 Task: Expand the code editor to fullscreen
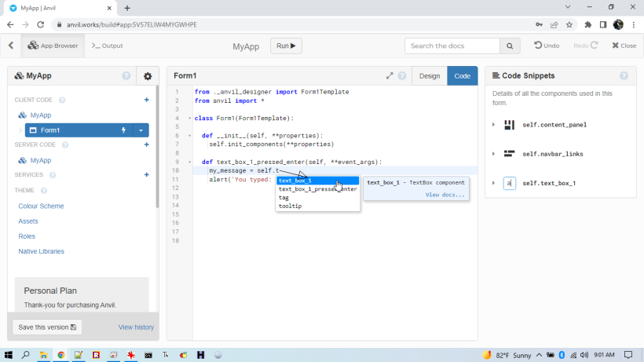click(390, 76)
